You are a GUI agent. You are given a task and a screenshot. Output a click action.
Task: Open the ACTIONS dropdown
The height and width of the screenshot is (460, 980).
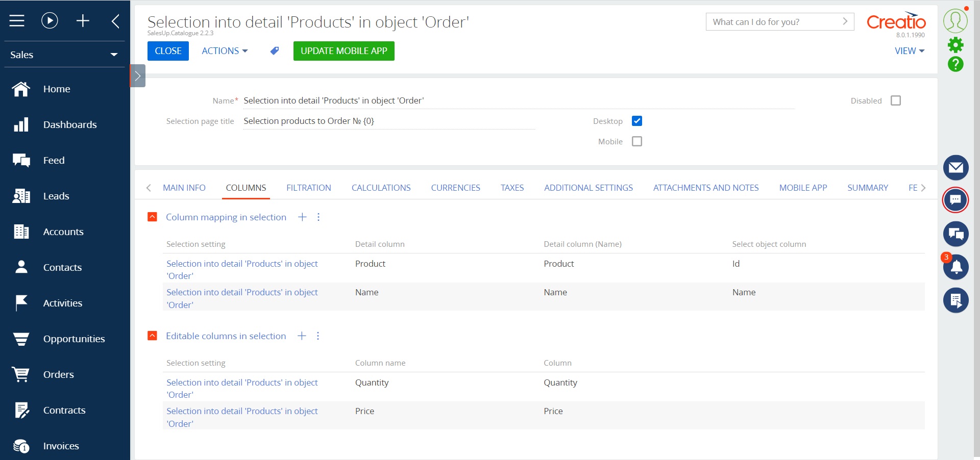(x=224, y=50)
